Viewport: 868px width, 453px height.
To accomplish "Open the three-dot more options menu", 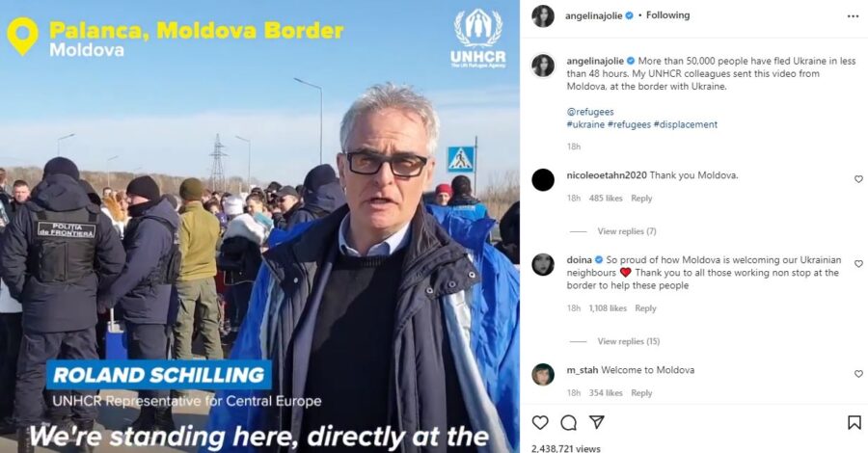I will click(854, 16).
